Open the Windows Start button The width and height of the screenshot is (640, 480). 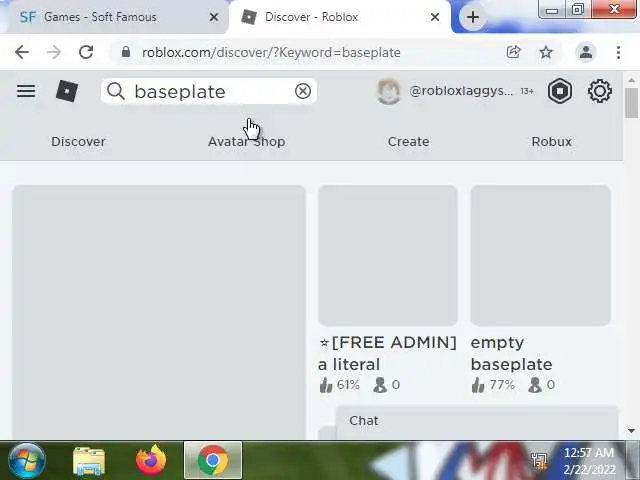[27, 460]
